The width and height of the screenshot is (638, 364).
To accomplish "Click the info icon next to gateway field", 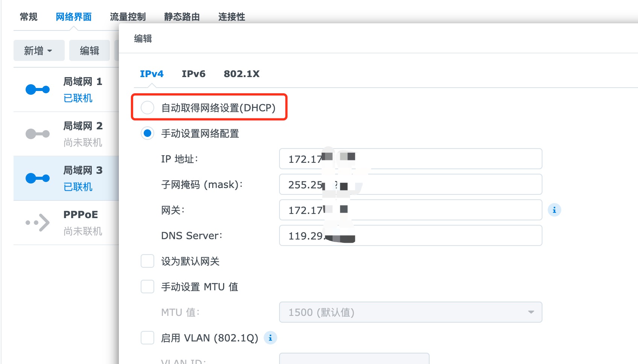I will click(x=554, y=210).
